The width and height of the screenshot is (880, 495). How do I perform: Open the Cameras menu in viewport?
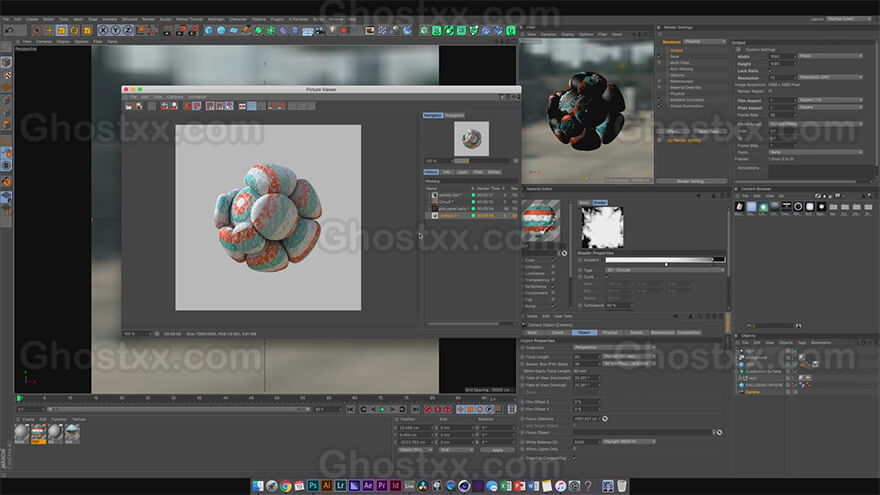[44, 42]
